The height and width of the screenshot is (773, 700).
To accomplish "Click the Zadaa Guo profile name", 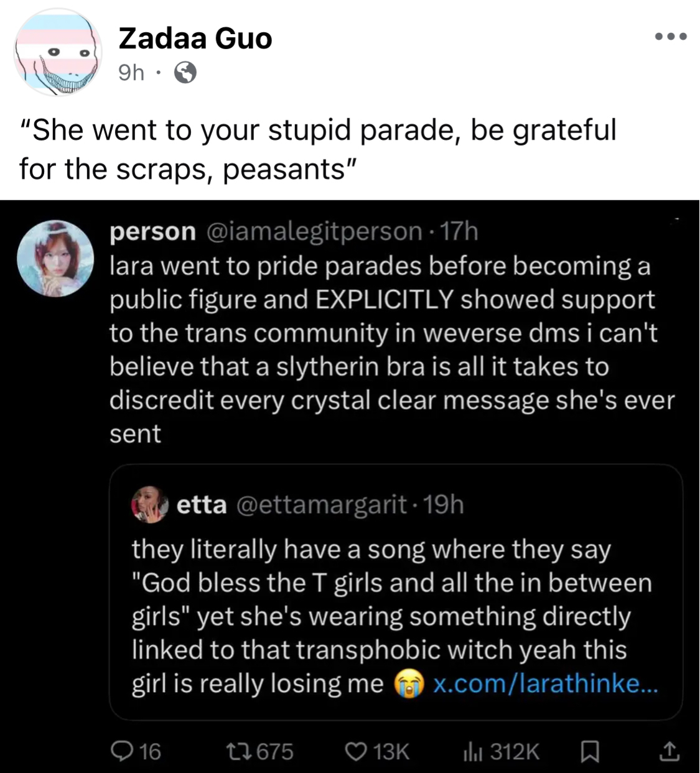I will click(195, 39).
